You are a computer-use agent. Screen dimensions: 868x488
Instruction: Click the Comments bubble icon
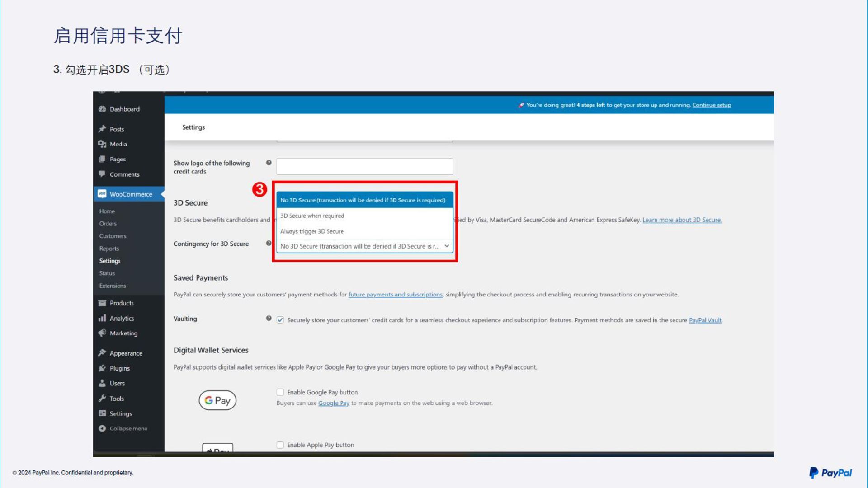point(102,174)
